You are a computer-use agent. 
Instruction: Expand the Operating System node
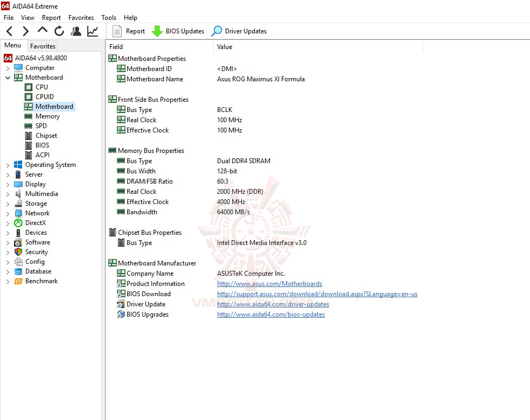[8, 165]
